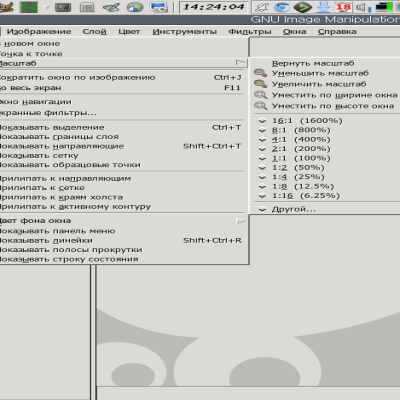This screenshot has height=400, width=400.
Task: Click the green play arrow tray icon
Action: [x=303, y=7]
